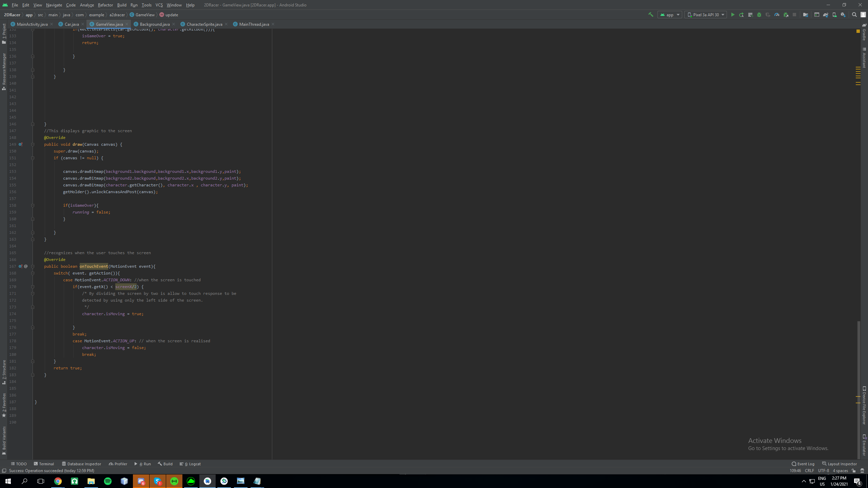Run the app with green play button
Screen dimensions: 868x488
(x=733, y=15)
